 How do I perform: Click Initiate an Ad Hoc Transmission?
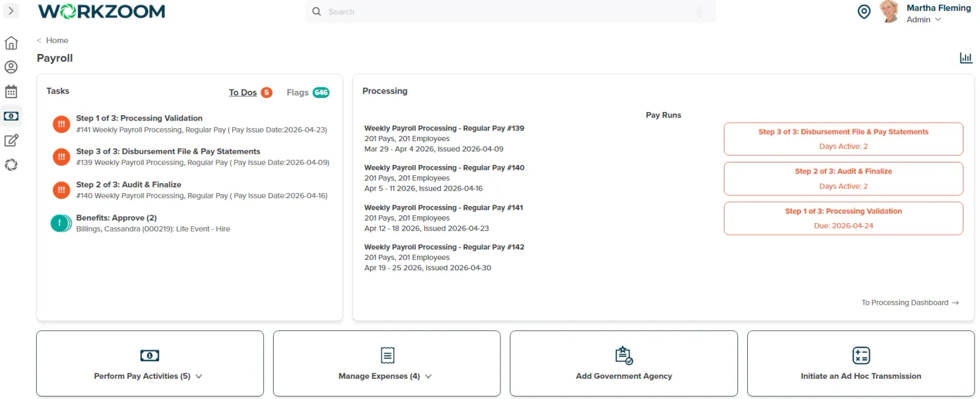click(861, 364)
